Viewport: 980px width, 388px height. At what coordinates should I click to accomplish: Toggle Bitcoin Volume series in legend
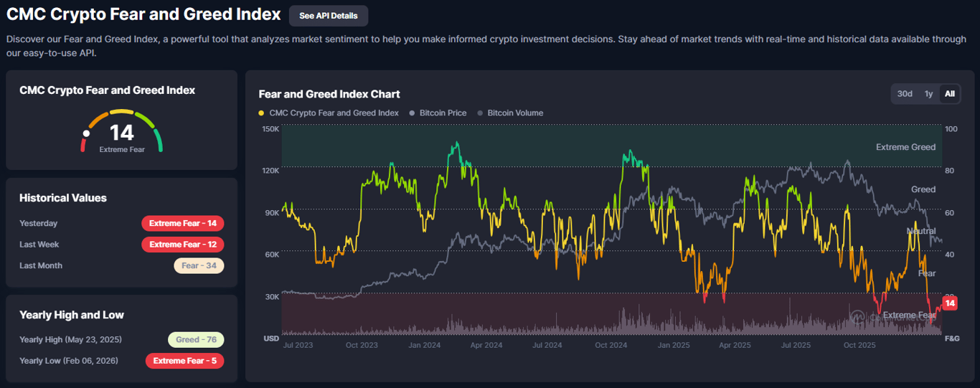[510, 113]
